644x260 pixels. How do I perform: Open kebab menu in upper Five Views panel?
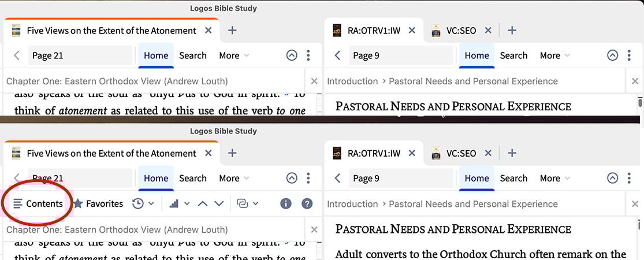(308, 55)
